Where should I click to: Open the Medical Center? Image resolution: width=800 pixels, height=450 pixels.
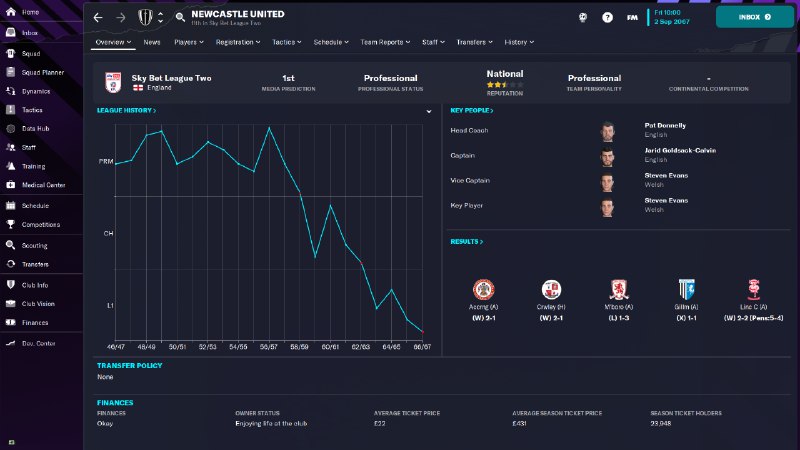coord(41,185)
